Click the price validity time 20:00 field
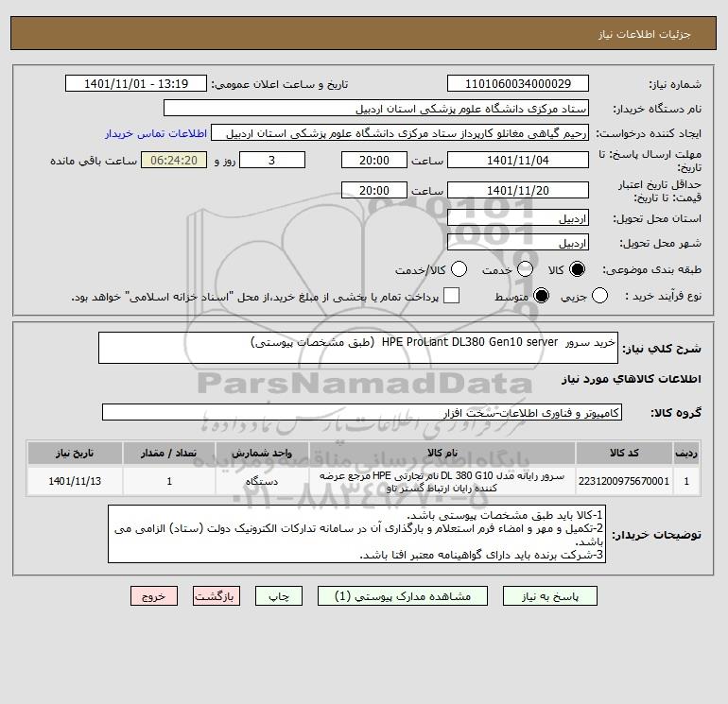Screen dimensions: 728x704 374,191
